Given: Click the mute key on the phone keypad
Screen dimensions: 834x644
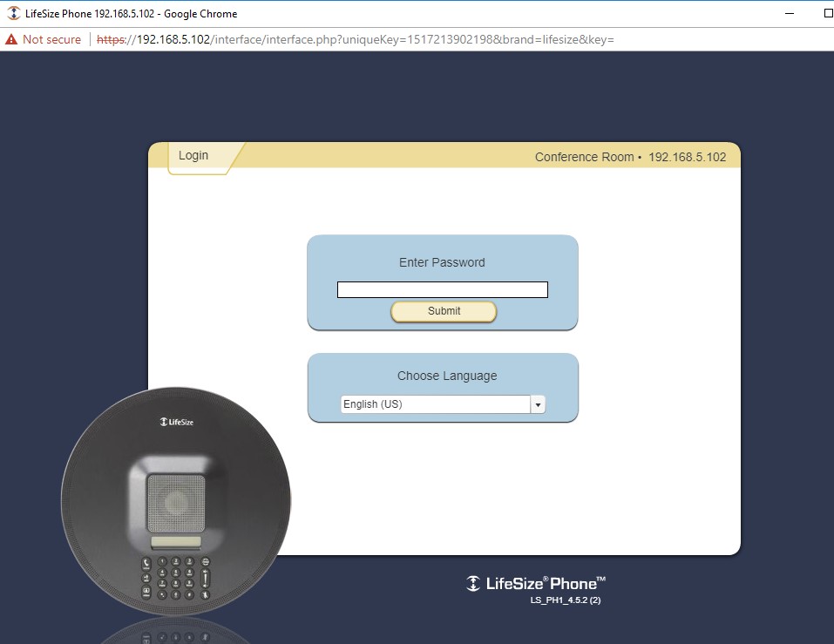Looking at the screenshot, I should (x=206, y=593).
